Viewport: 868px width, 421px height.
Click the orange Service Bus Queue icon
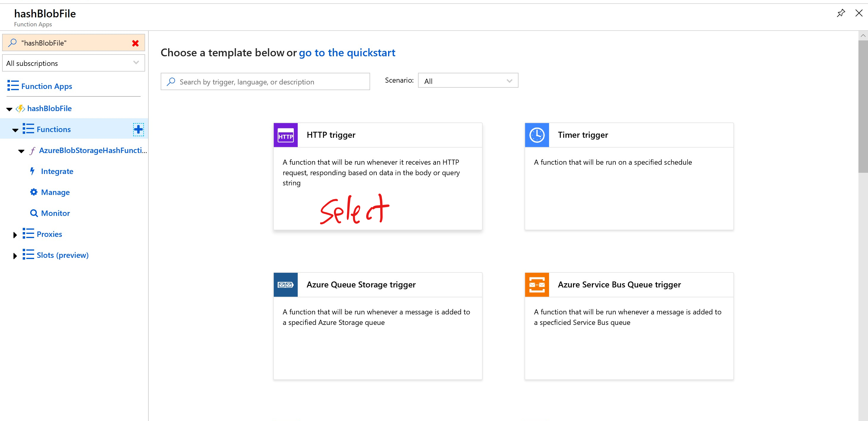coord(537,285)
